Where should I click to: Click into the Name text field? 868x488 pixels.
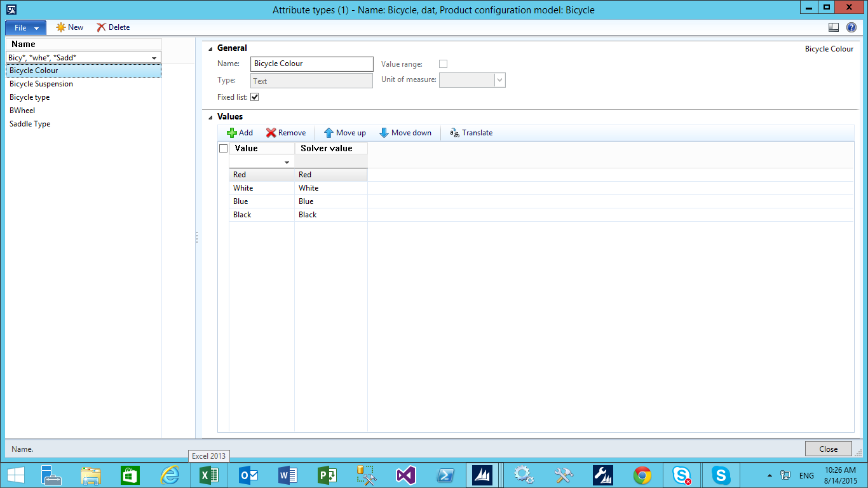(x=312, y=64)
